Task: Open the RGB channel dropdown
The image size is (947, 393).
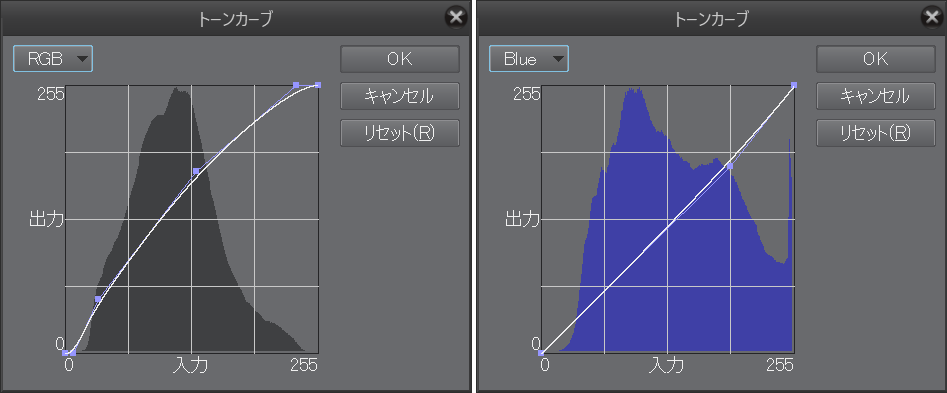Action: [x=53, y=59]
